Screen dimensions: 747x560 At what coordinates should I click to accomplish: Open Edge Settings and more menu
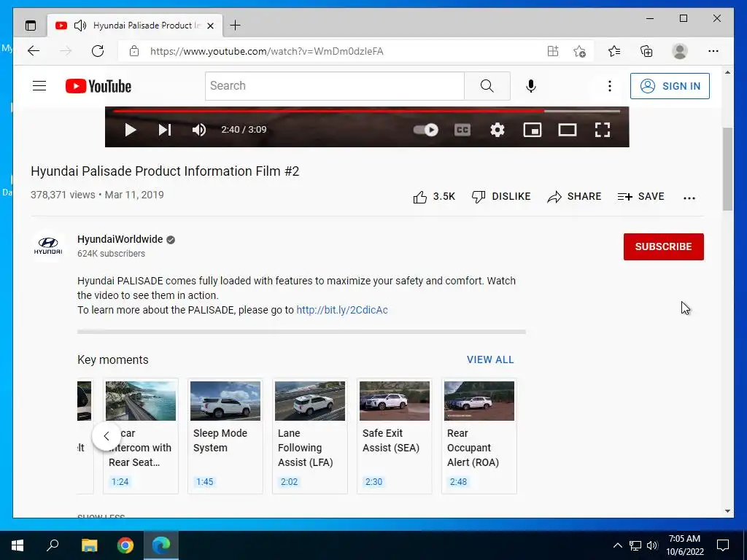(x=713, y=51)
